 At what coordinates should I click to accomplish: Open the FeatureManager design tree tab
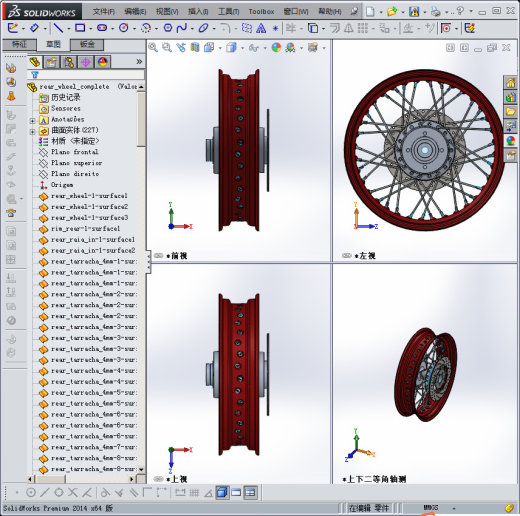(x=35, y=62)
